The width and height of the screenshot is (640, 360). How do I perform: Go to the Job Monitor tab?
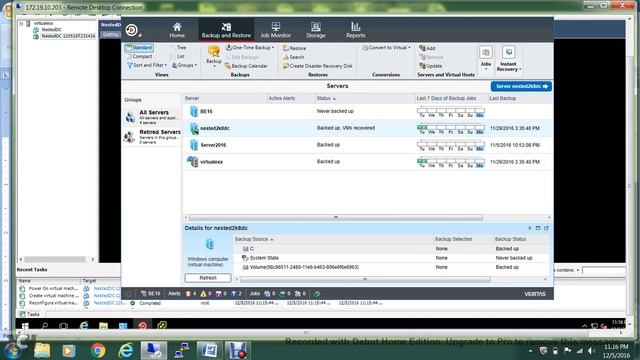(276, 30)
